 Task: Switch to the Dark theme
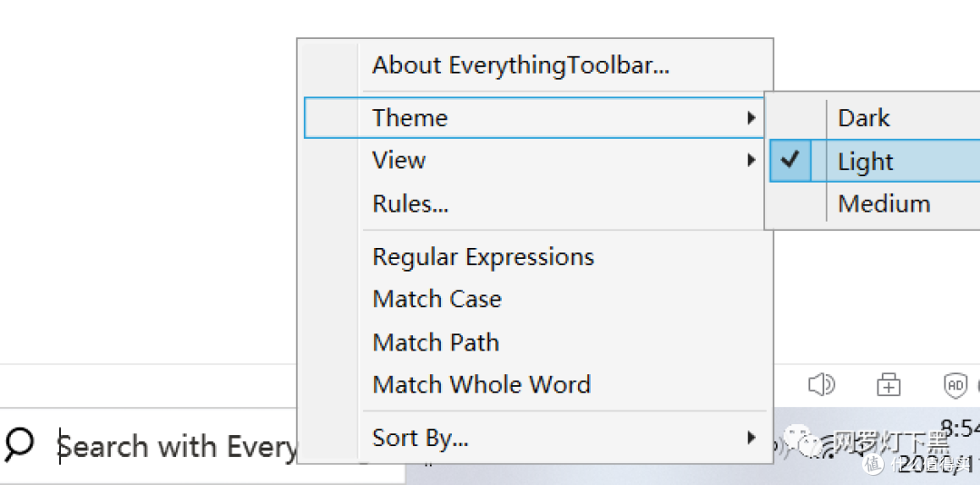tap(864, 118)
